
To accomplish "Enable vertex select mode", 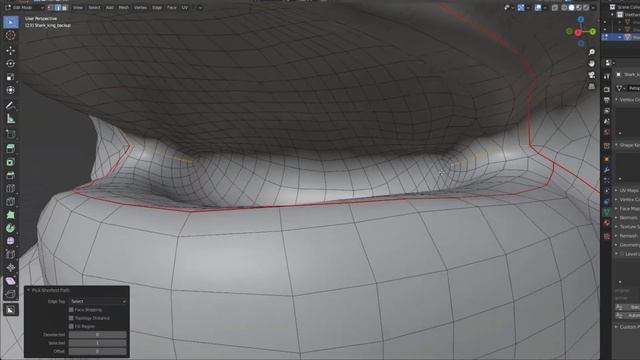I will 51,7.
